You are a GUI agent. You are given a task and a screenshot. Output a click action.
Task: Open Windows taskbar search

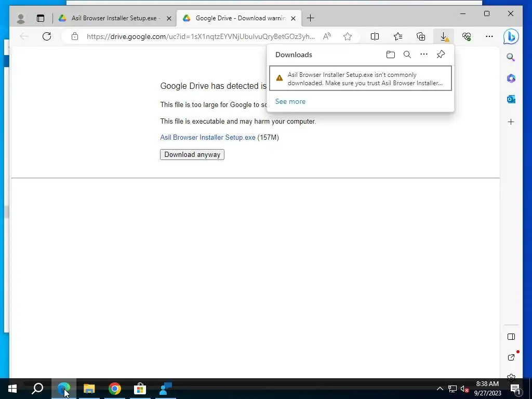pos(37,389)
